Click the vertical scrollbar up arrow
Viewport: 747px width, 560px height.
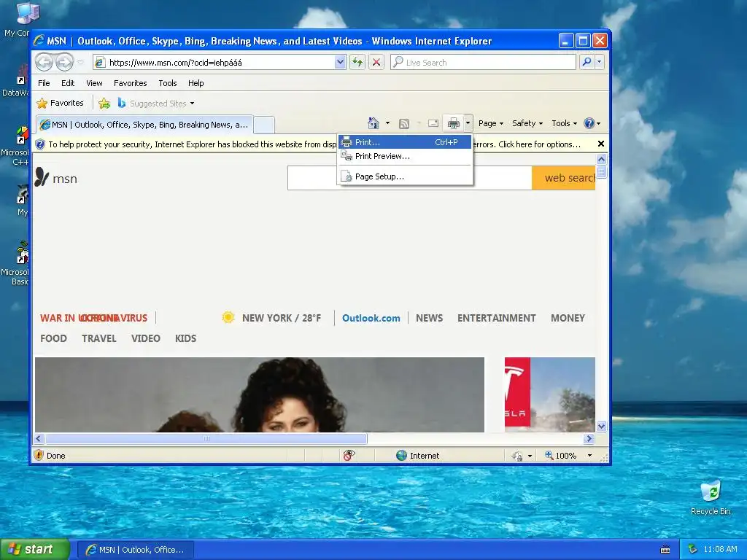click(x=601, y=159)
